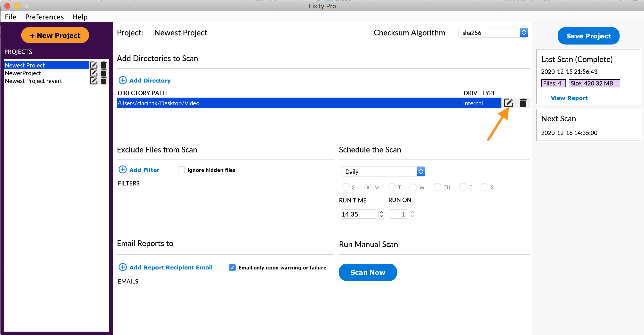
Task: Edit the NewerProject entry
Action: coord(94,73)
